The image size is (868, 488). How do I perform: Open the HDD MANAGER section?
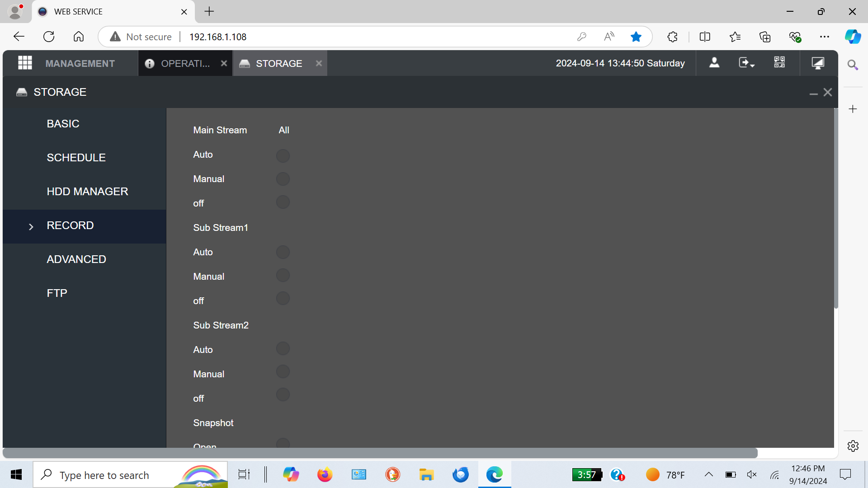click(85, 192)
